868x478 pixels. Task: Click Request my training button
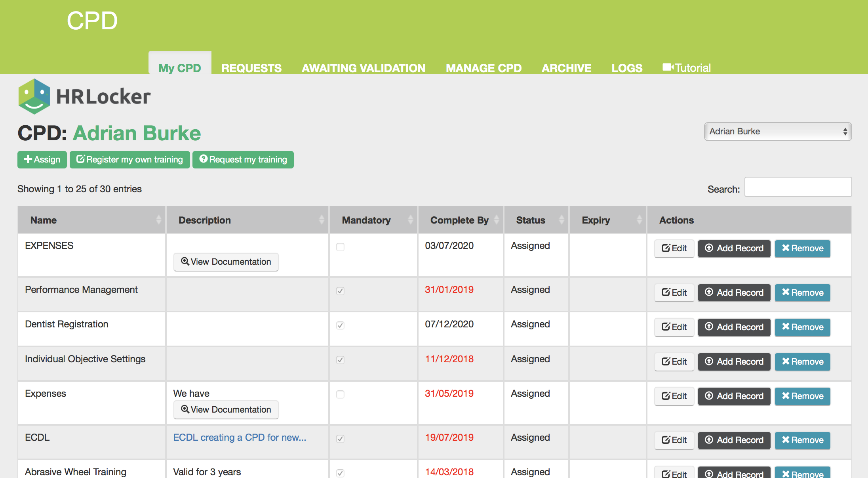pyautogui.click(x=243, y=160)
